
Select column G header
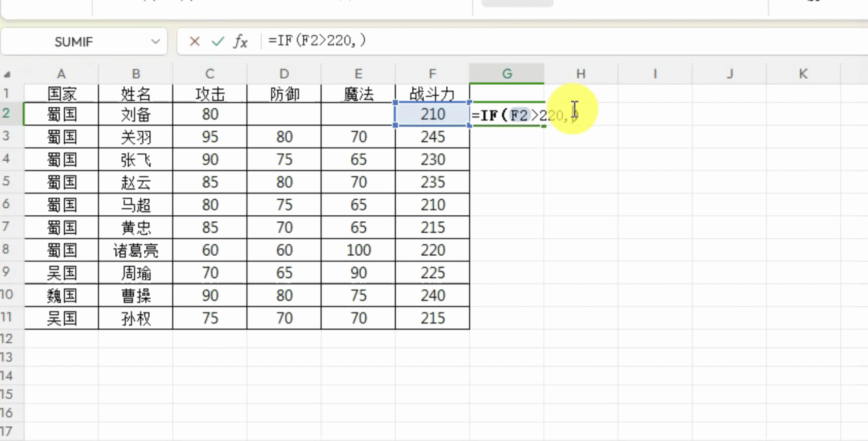tap(507, 74)
